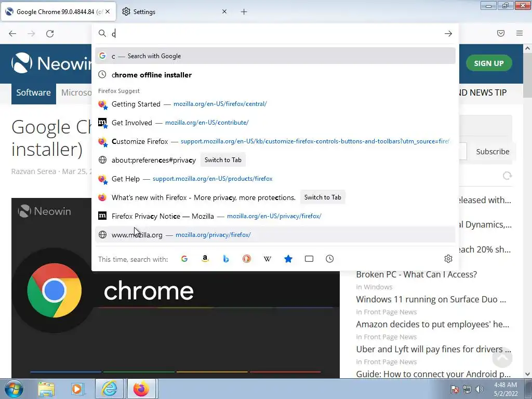The height and width of the screenshot is (399, 532).
Task: Click the Go arrow in the address bar
Action: [448, 34]
